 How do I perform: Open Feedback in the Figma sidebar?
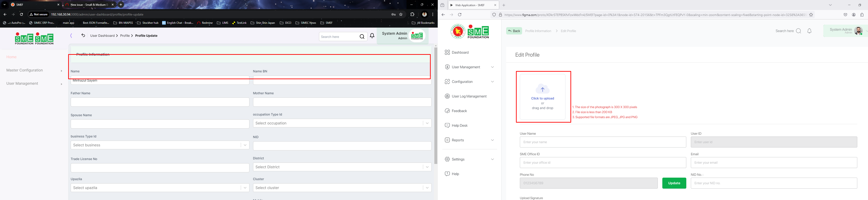456,111
